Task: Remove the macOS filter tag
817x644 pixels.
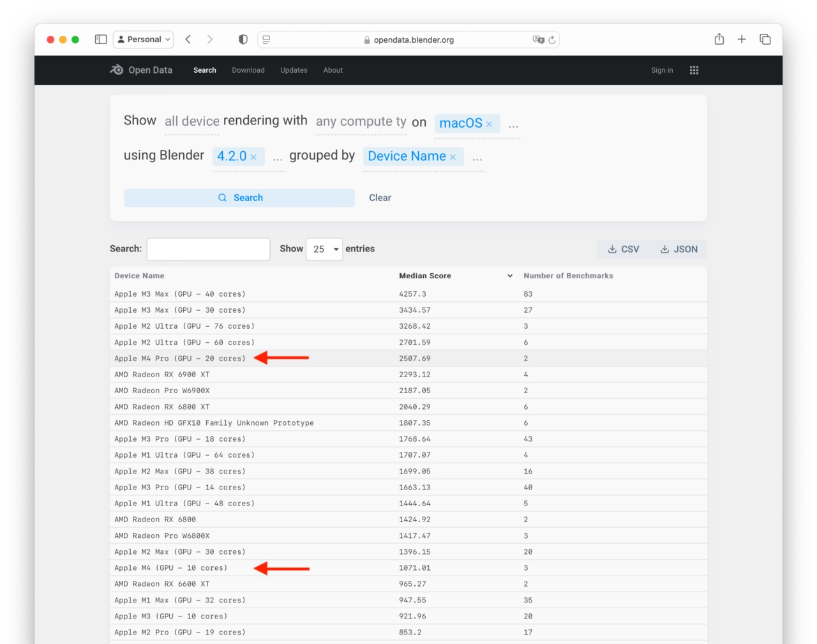Action: click(489, 124)
